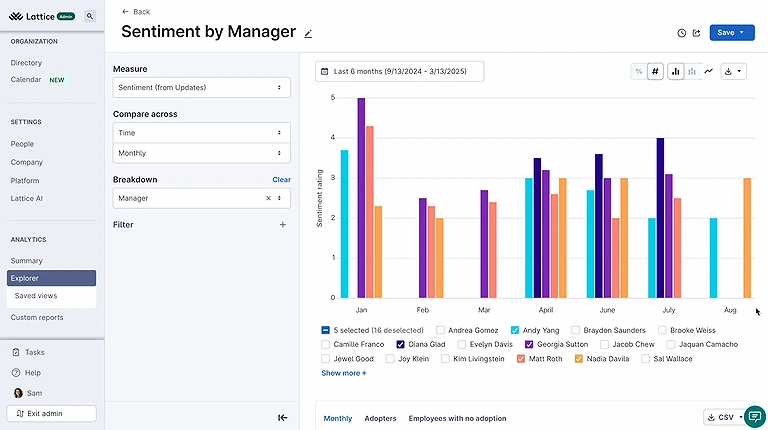Check the Camille Franco checkbox

point(325,344)
